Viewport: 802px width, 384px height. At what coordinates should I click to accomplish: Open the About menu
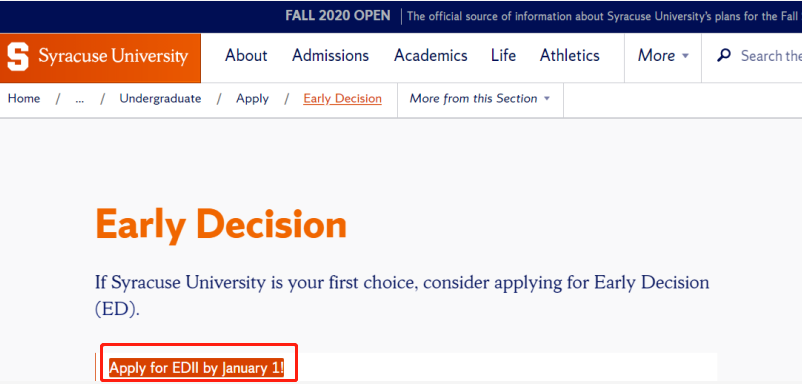click(246, 55)
